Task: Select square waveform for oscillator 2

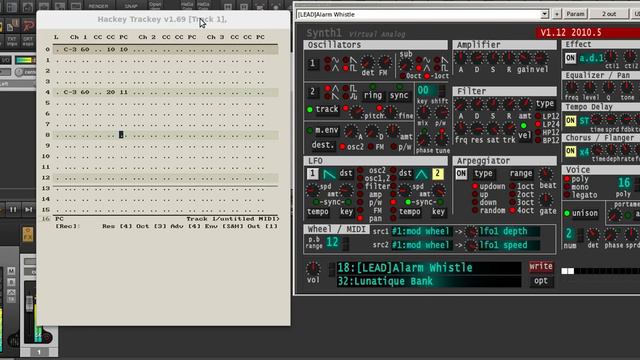Action: pos(346,89)
